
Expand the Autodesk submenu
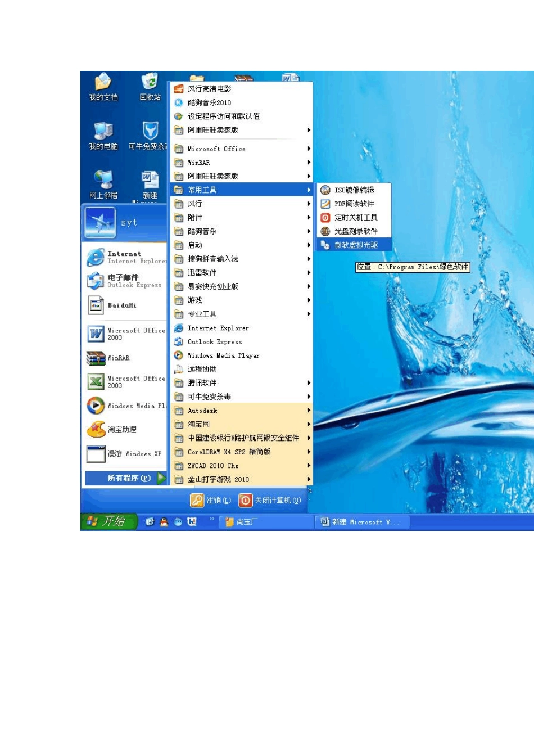[242, 411]
